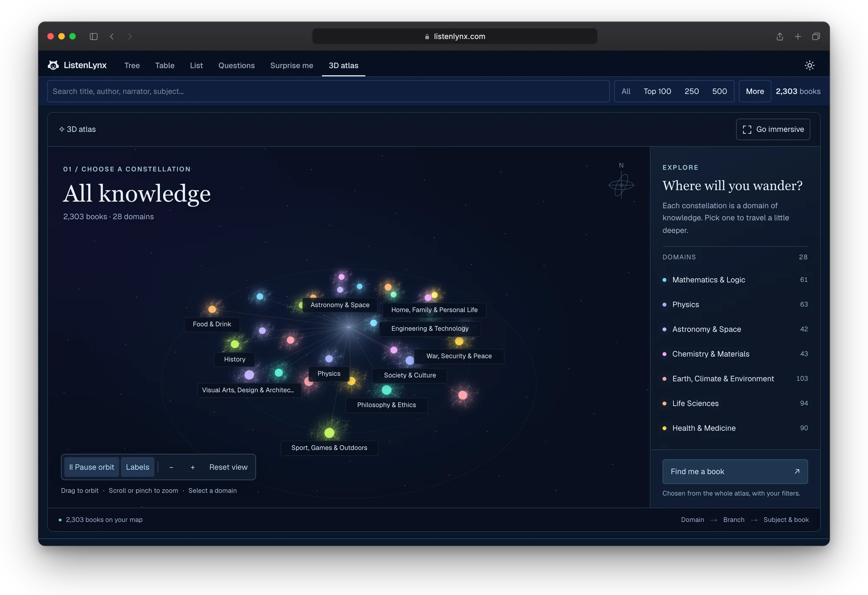Click the Safari sidebar toggle icon
868x595 pixels.
[x=93, y=36]
